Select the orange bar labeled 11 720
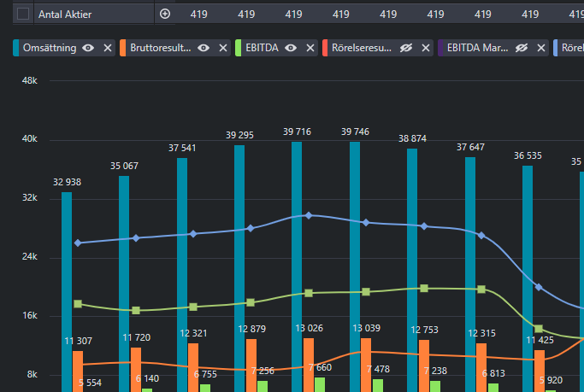Viewport: 584px width, 392px height. pyautogui.click(x=136, y=370)
